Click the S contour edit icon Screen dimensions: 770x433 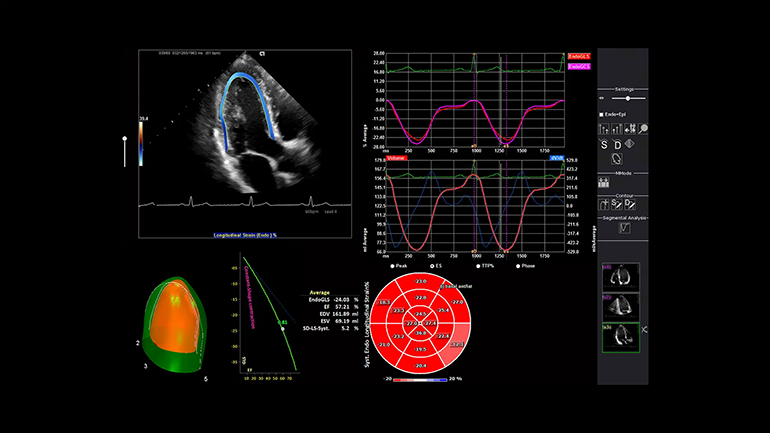pos(618,204)
